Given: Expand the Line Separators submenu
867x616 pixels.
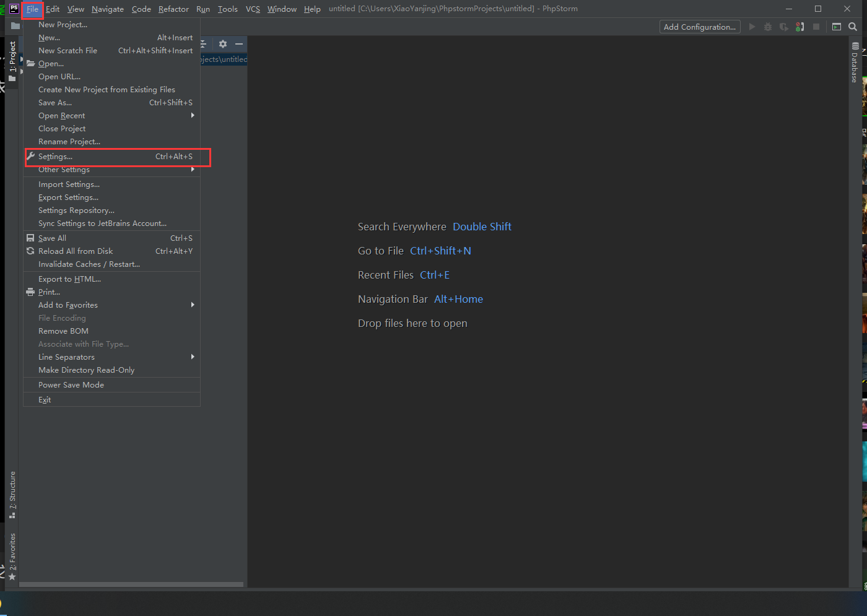Looking at the screenshot, I should coord(111,357).
